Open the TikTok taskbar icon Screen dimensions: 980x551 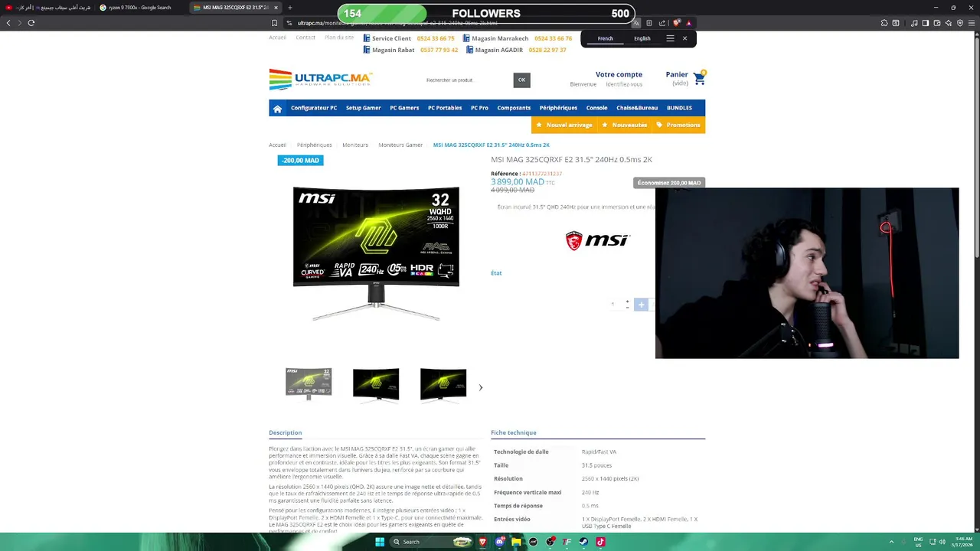click(x=600, y=542)
